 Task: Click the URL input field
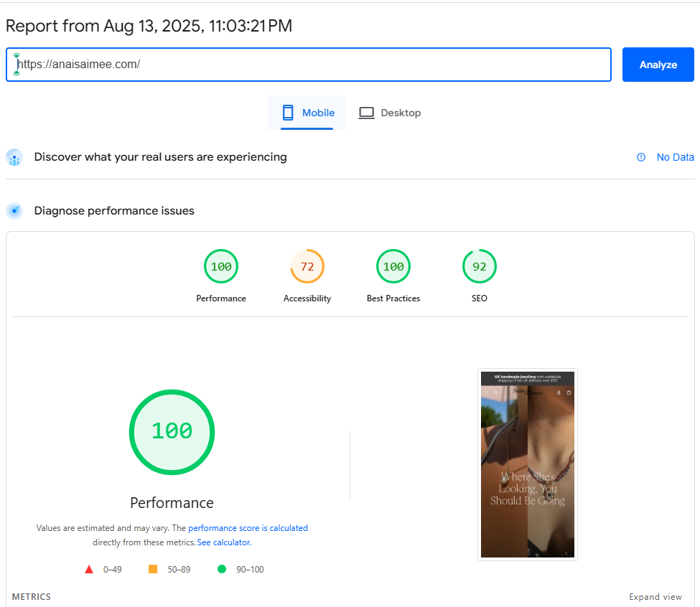click(x=309, y=65)
